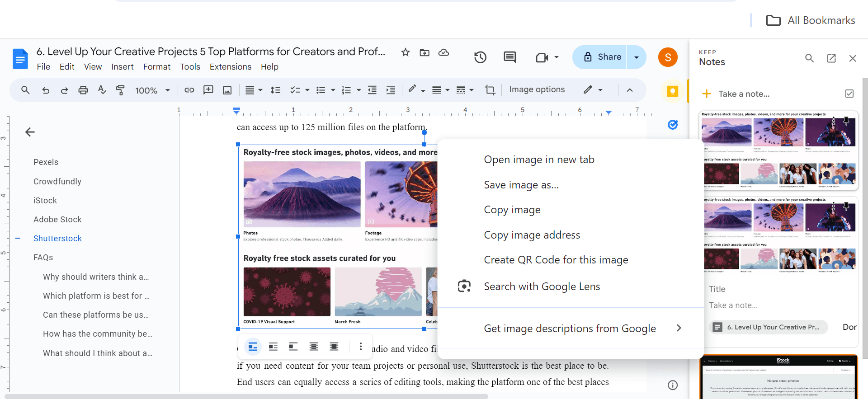Open Keep notes search
Screen dimensions: 868x399
(x=810, y=58)
